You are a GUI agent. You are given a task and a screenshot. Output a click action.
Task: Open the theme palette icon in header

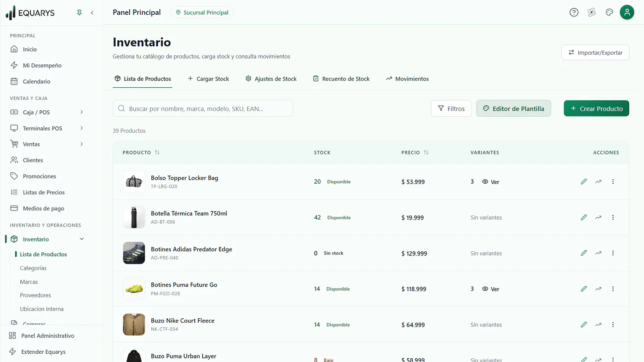coord(609,12)
